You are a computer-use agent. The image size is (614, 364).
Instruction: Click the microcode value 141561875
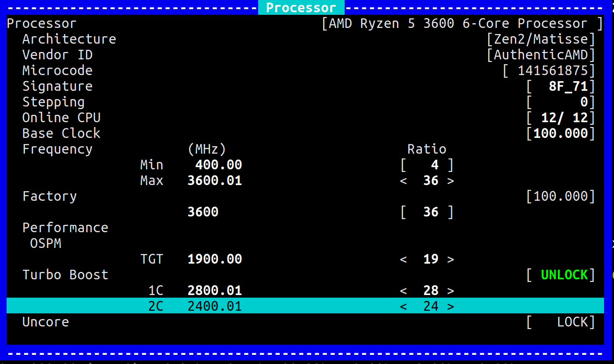coord(549,71)
